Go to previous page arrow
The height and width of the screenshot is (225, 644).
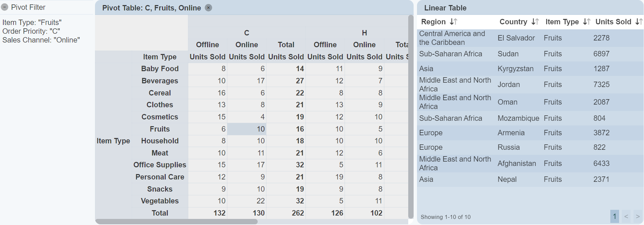pos(626,217)
